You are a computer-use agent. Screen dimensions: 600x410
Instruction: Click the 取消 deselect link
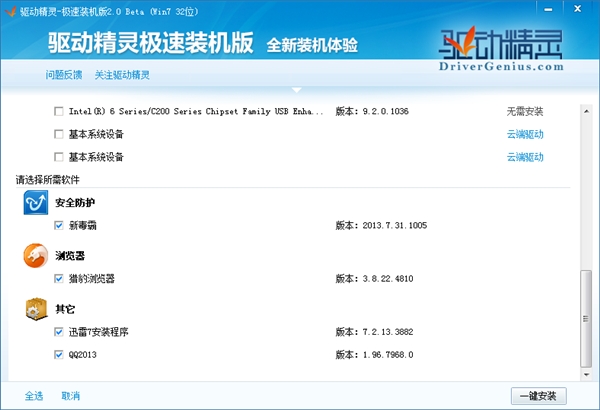71,396
